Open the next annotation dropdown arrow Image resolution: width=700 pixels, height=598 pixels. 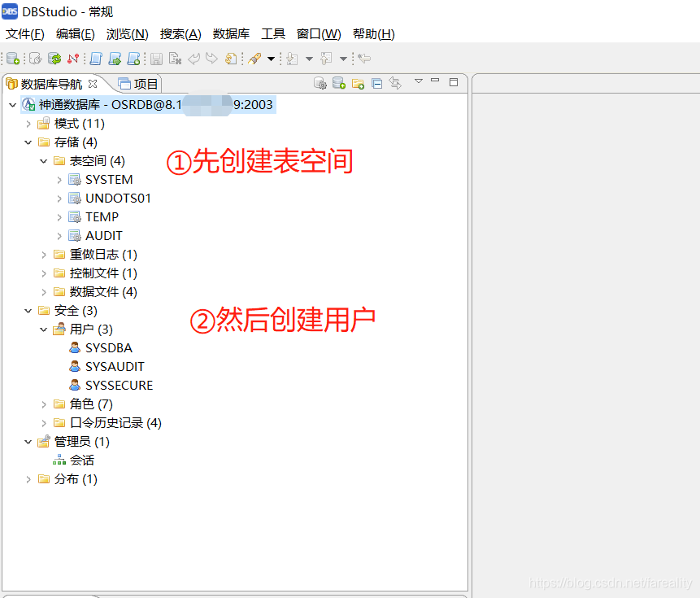[x=309, y=59]
